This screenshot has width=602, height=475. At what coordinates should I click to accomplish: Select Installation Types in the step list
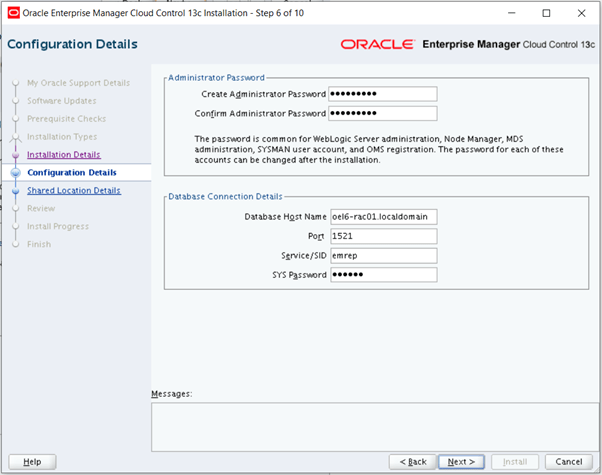tap(61, 136)
